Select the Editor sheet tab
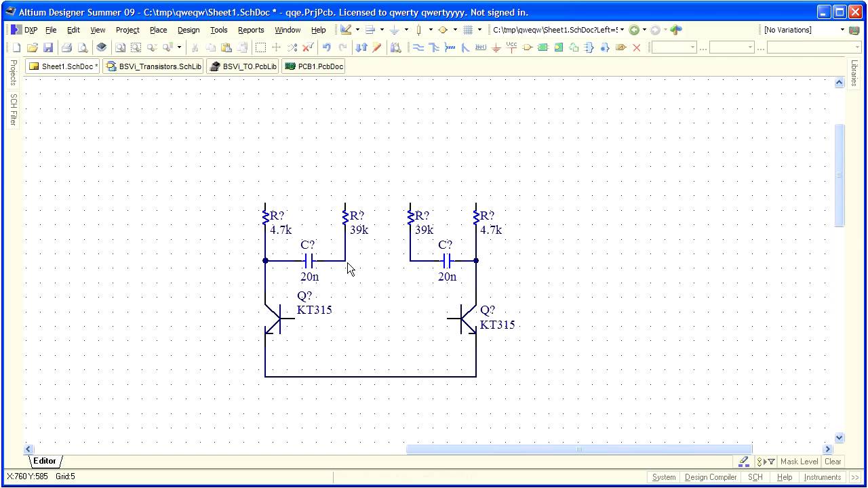The width and height of the screenshot is (868, 488). point(45,461)
